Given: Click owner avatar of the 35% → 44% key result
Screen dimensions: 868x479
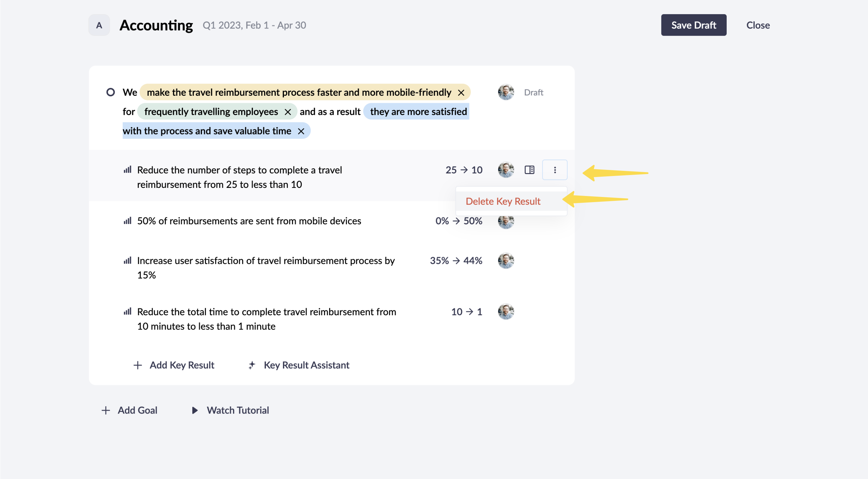Looking at the screenshot, I should point(506,261).
